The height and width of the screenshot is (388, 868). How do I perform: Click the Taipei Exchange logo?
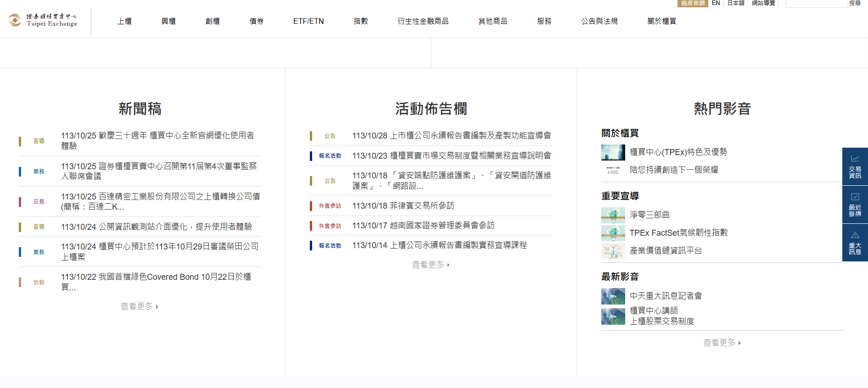[43, 20]
